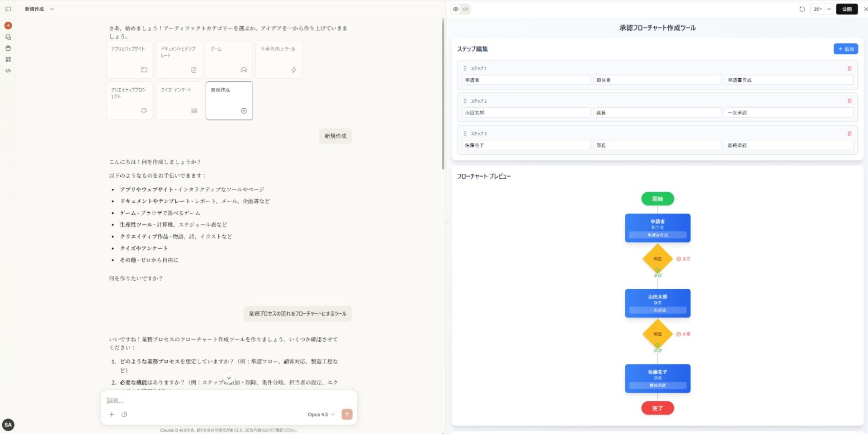Image resolution: width=868 pixels, height=434 pixels.
Task: Open chat history with the clock icon
Action: tap(125, 414)
